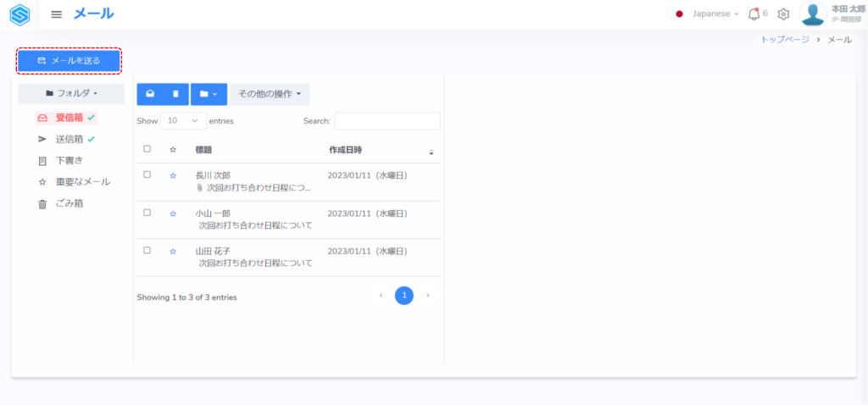
Task: Open the Show entries count dropdown
Action: point(182,121)
